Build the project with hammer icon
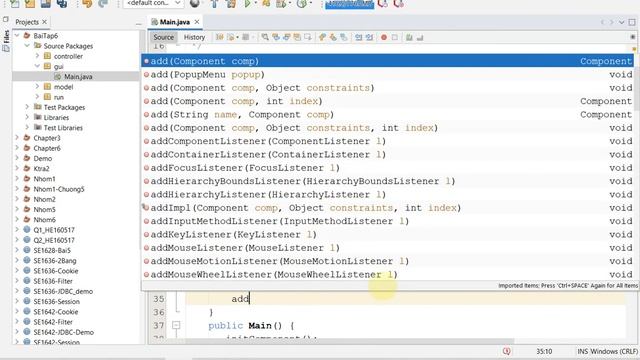This screenshot has width=640, height=360. [214, 4]
